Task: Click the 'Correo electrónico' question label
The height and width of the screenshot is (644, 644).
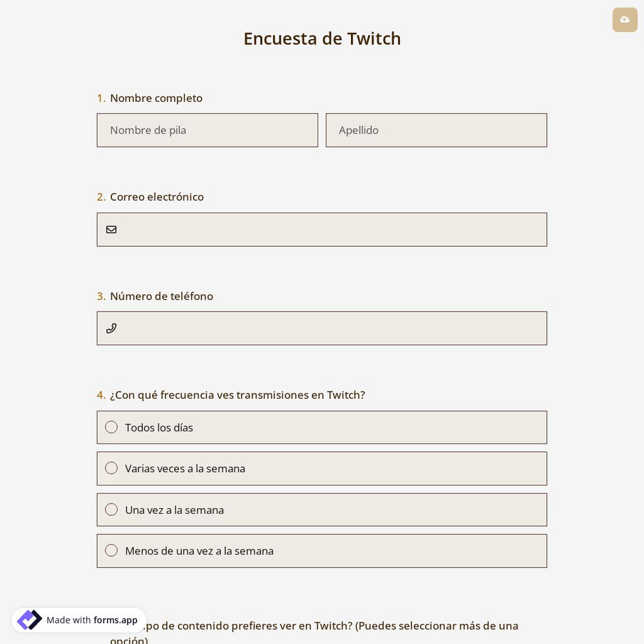Action: (156, 196)
